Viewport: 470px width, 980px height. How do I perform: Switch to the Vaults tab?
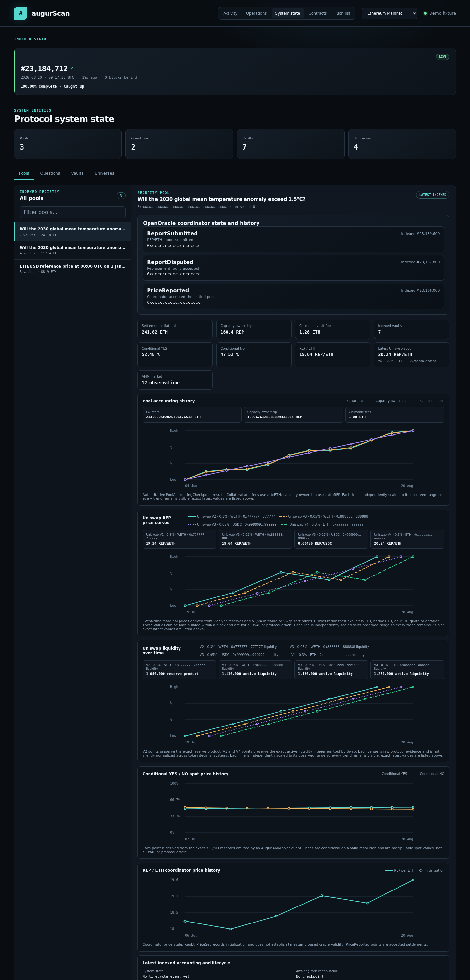(x=77, y=173)
